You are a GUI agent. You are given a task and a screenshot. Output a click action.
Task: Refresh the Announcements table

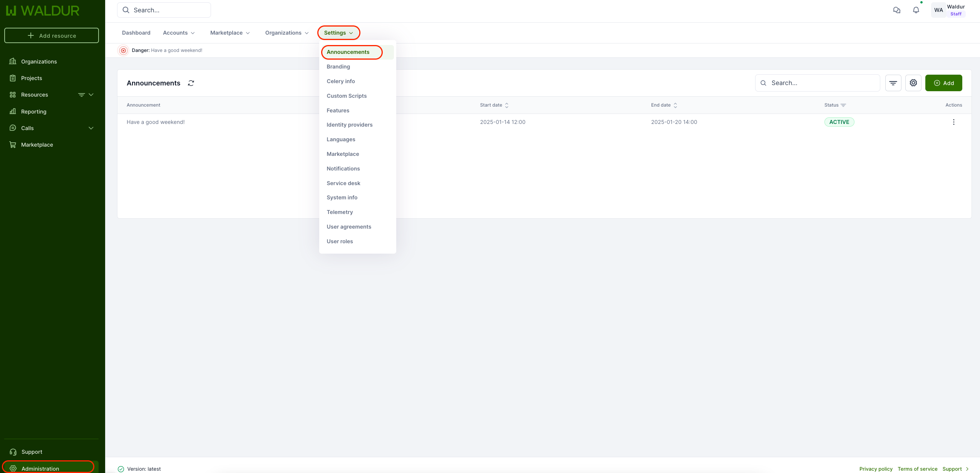click(x=191, y=83)
